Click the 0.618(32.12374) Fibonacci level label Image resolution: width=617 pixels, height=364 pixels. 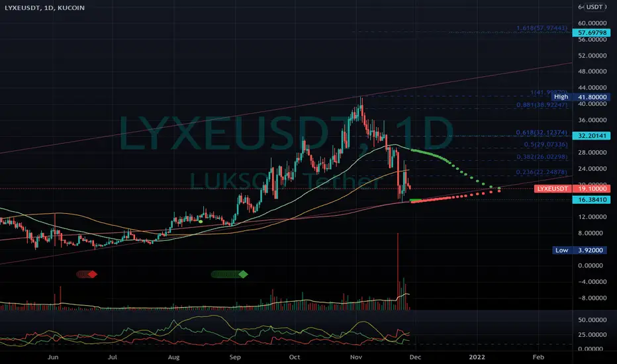click(x=542, y=132)
